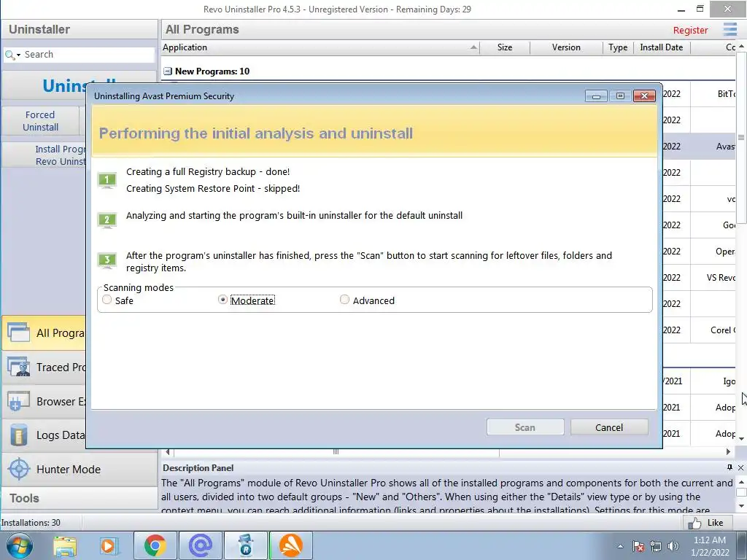Open the Avast taskbar icon

point(291,545)
